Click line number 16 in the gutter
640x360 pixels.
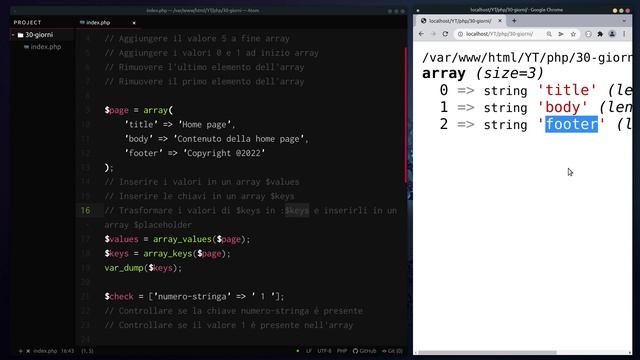tap(85, 211)
